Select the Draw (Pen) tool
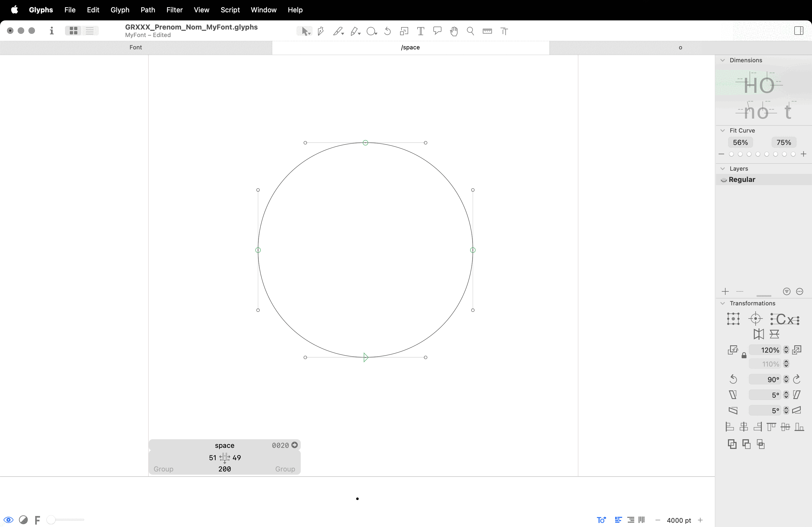Viewport: 812px width, 527px height. [320, 31]
